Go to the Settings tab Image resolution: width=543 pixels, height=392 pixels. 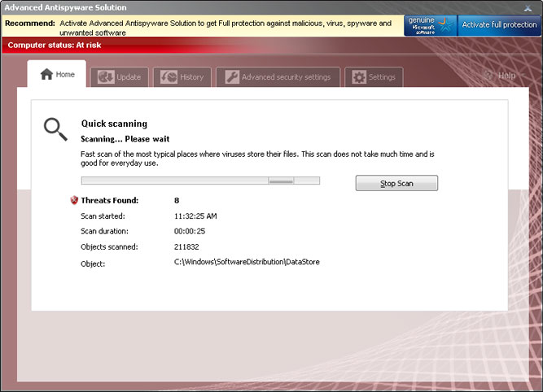374,76
